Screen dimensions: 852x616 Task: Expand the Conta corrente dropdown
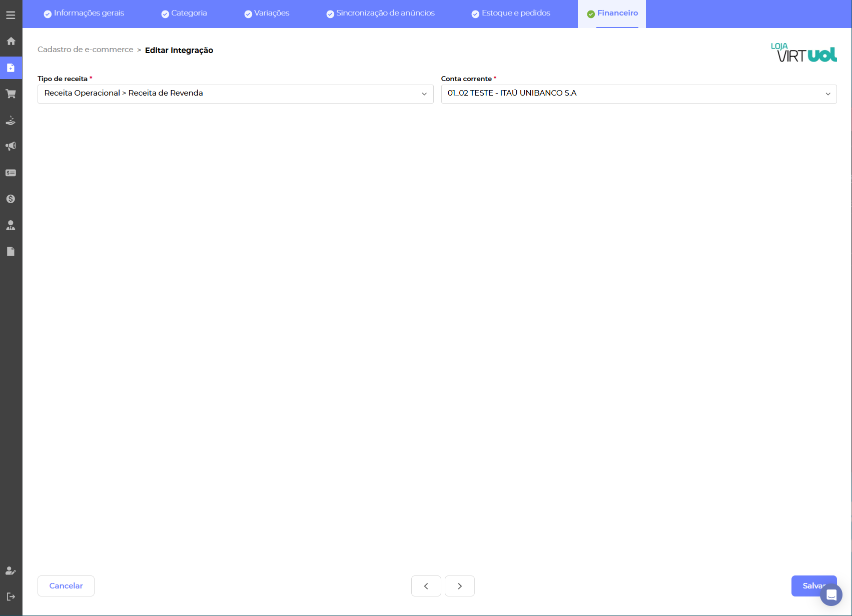click(x=638, y=94)
